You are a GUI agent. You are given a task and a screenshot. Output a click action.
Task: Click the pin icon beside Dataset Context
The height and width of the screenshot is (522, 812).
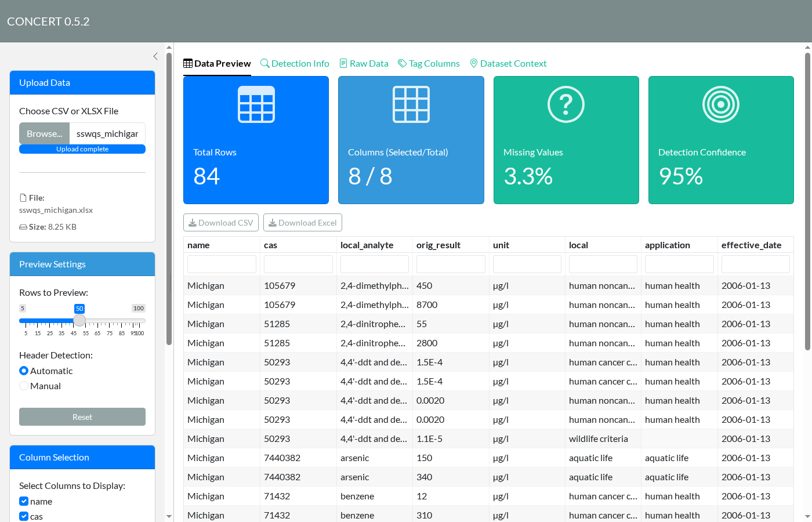click(x=474, y=63)
